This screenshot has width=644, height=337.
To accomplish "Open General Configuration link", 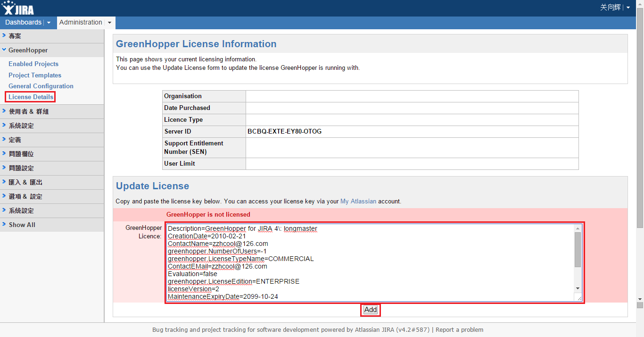I will (41, 86).
